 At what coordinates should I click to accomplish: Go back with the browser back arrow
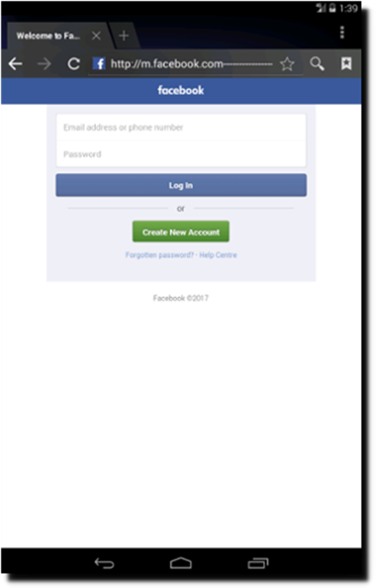point(15,64)
